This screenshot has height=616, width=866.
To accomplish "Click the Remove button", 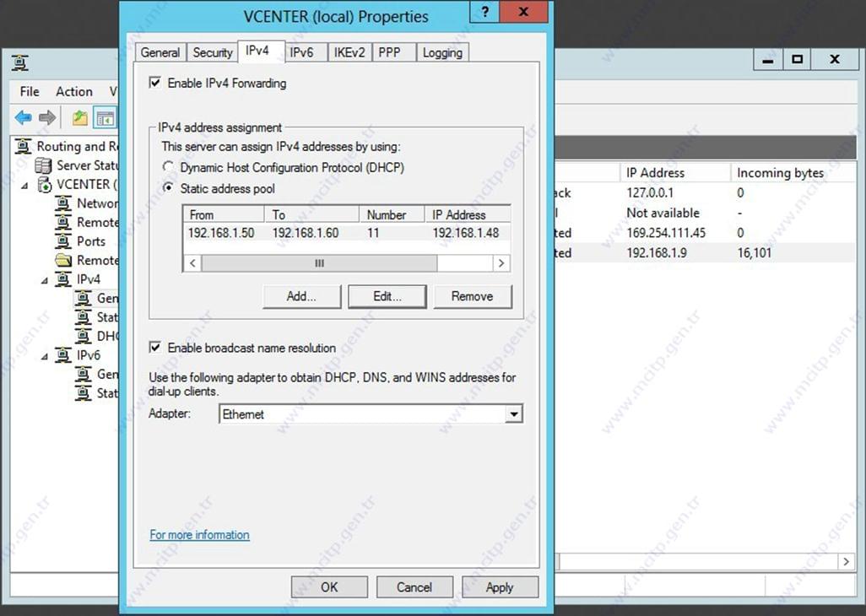I will pos(472,296).
